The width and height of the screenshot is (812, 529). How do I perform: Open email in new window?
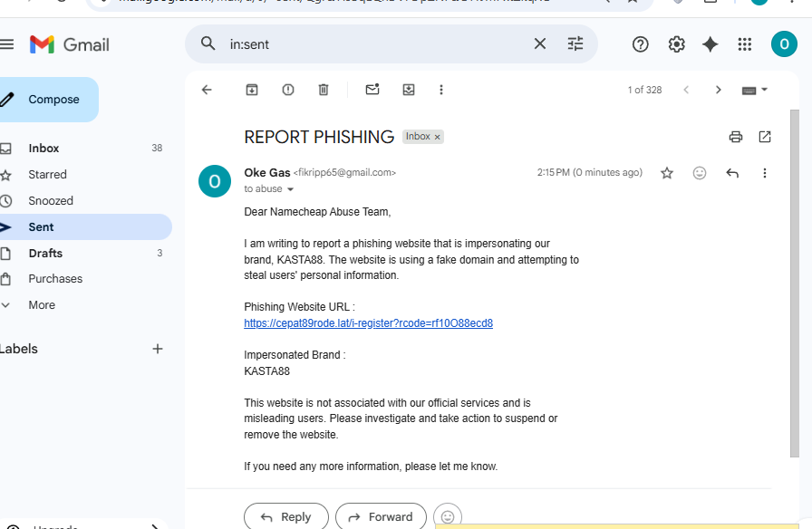pos(765,137)
